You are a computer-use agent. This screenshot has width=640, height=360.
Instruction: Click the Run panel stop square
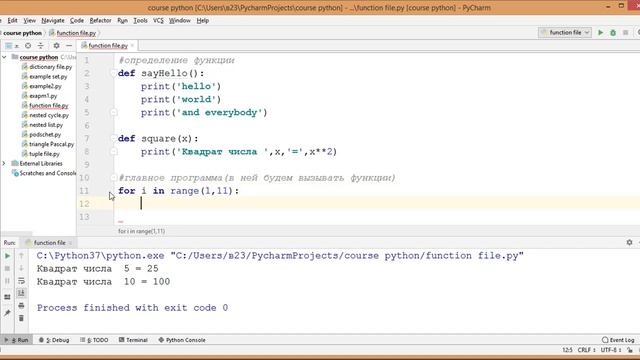7,268
